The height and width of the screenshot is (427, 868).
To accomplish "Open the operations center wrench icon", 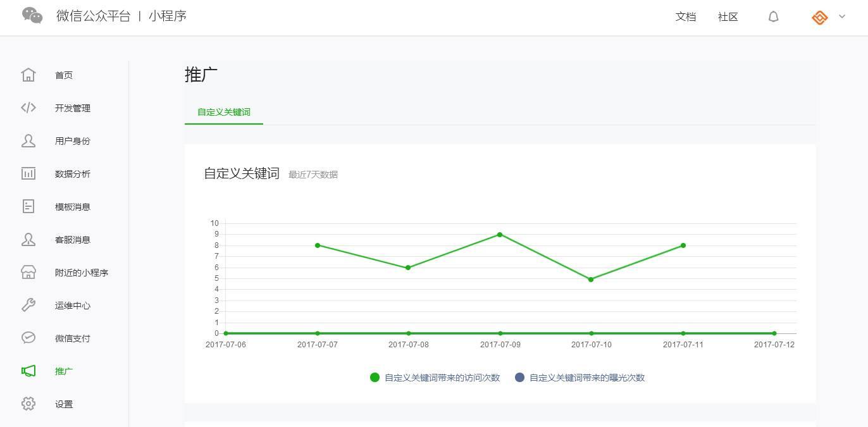I will pyautogui.click(x=28, y=306).
